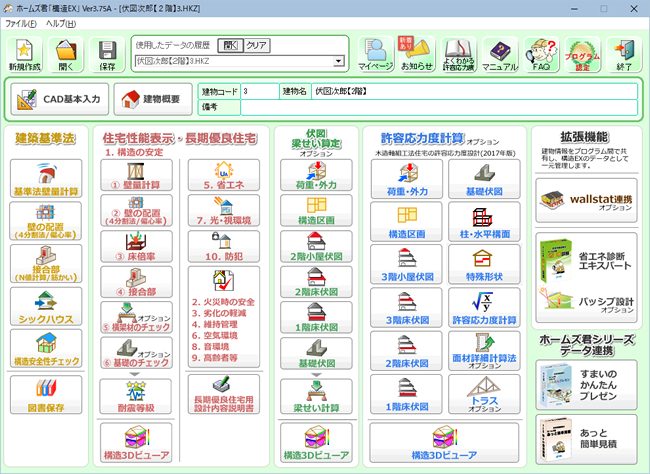
Task: Click the 新規作成 new file icon
Action: [x=24, y=54]
